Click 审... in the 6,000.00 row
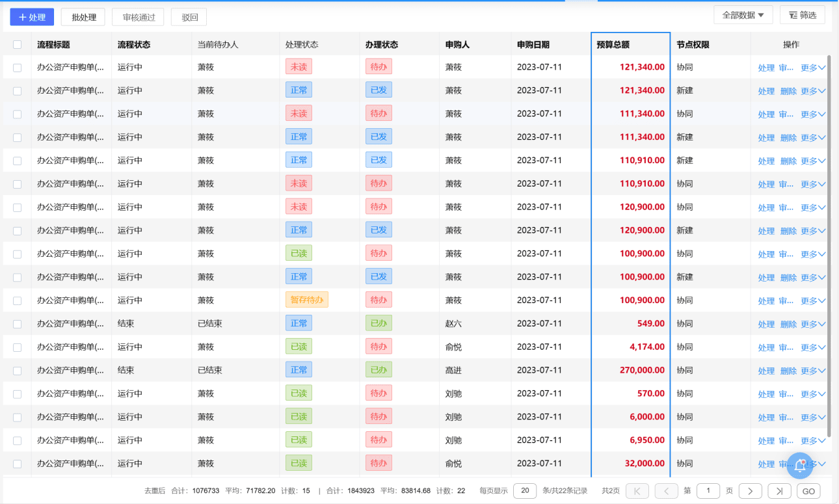The height and width of the screenshot is (504, 839). coord(786,418)
